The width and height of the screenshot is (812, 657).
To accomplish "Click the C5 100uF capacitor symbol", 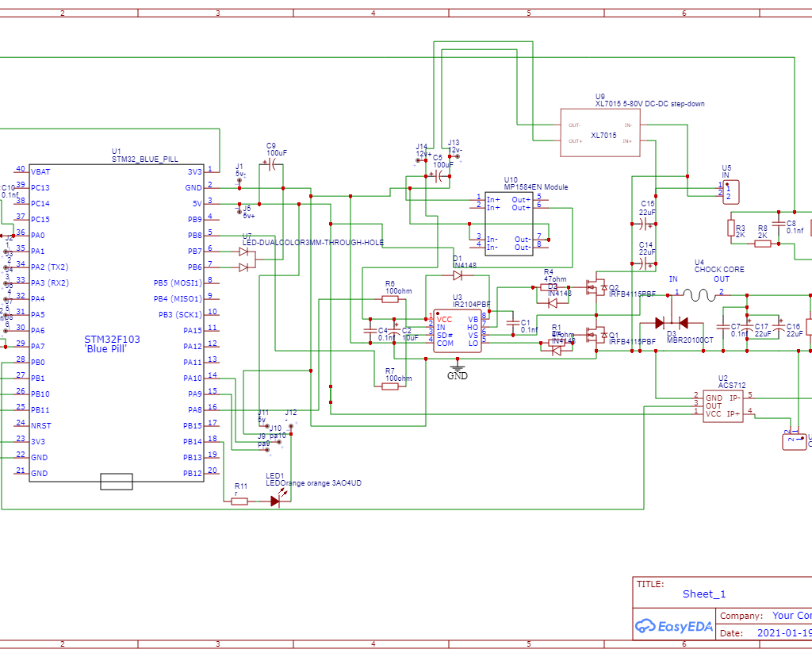I will pos(439,177).
